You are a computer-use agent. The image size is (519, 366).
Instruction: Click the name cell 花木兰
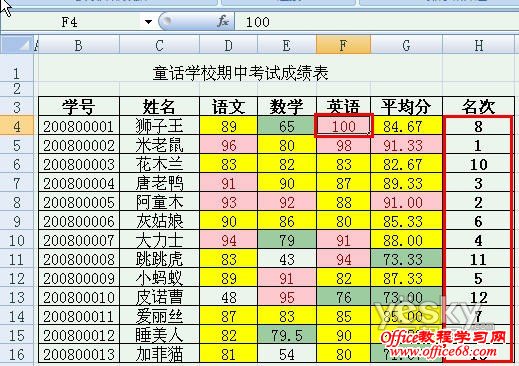[x=159, y=163]
